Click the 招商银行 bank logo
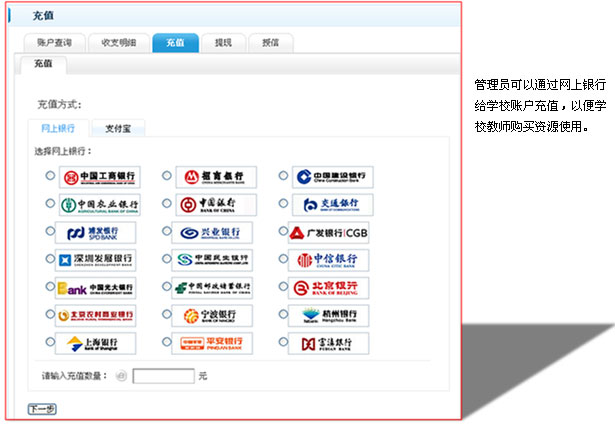The width and height of the screenshot is (615, 425). point(216,177)
